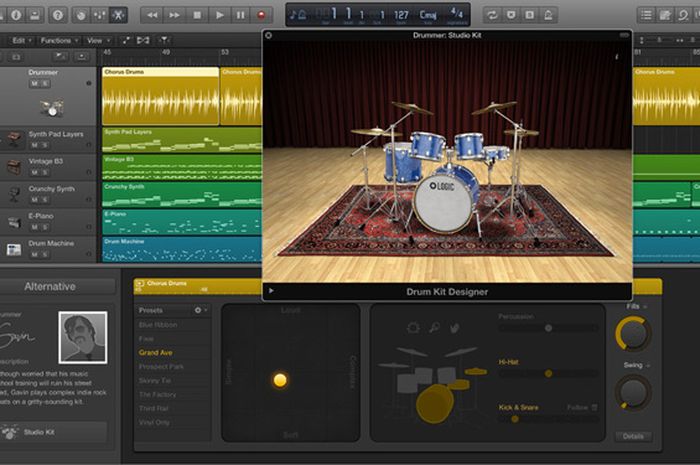Choose the Blue Ribbon preset
Screen dimensions: 700x465
click(158, 325)
